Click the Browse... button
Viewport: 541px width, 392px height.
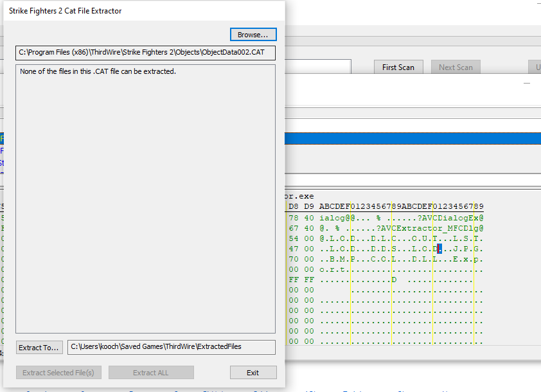click(253, 34)
